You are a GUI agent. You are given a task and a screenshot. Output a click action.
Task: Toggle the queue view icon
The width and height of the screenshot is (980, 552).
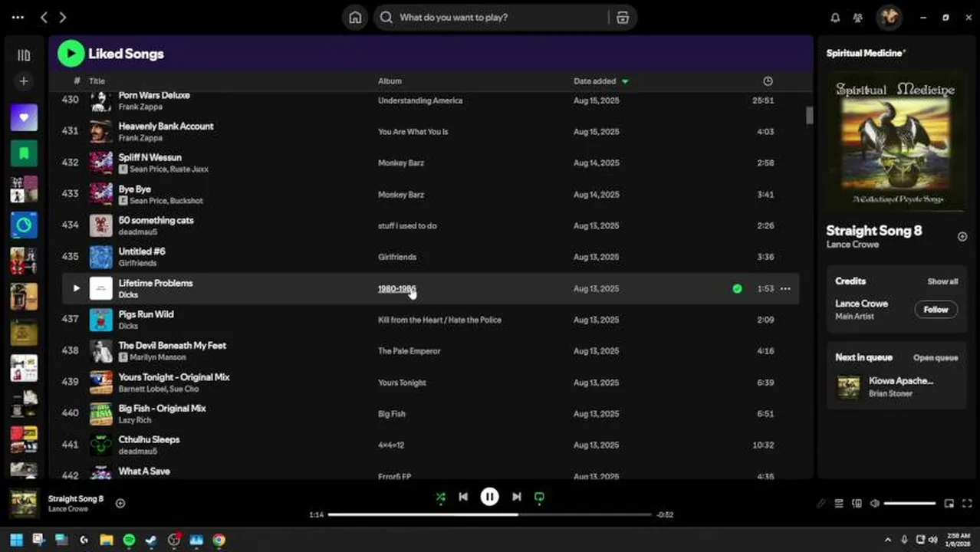tap(839, 504)
